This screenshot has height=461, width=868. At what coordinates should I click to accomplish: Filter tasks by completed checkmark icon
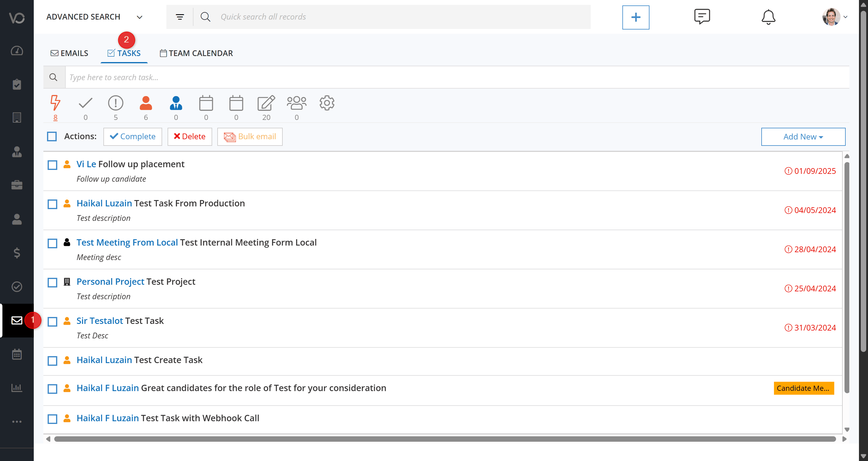(x=85, y=103)
